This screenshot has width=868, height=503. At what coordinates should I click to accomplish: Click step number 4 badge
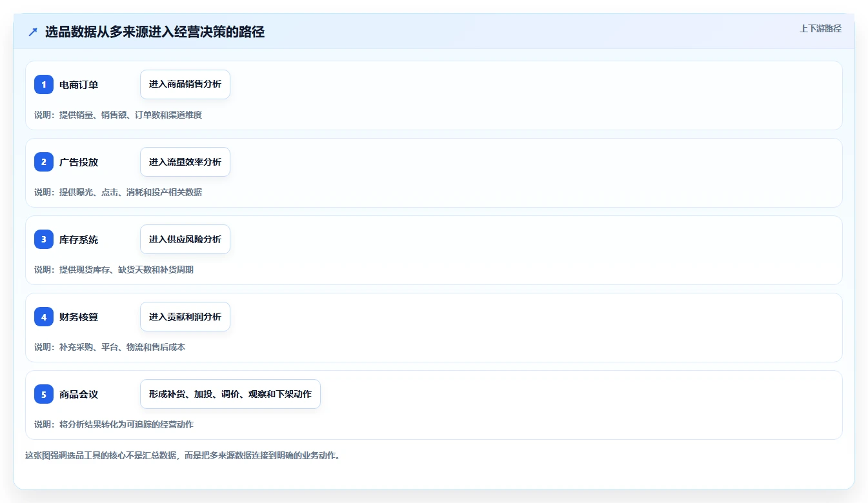[x=44, y=317]
